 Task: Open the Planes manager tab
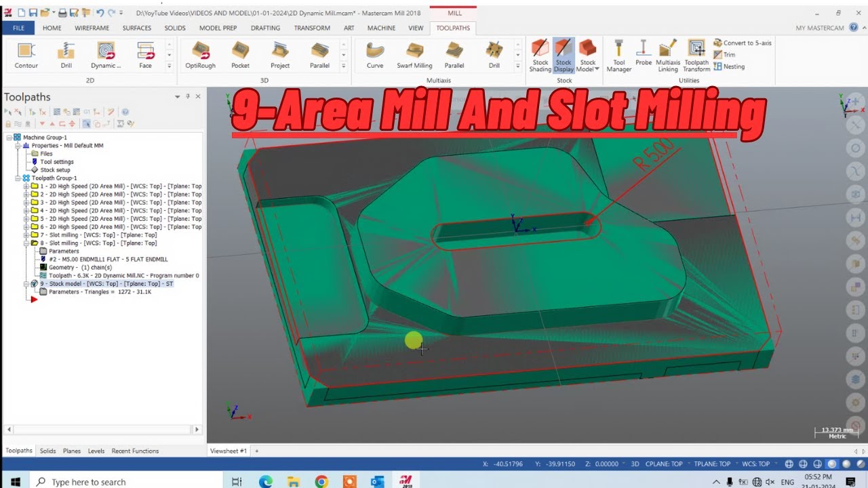point(72,451)
